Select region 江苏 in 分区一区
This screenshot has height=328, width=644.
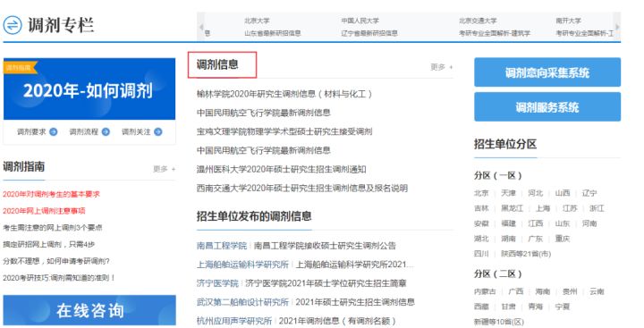click(570, 208)
